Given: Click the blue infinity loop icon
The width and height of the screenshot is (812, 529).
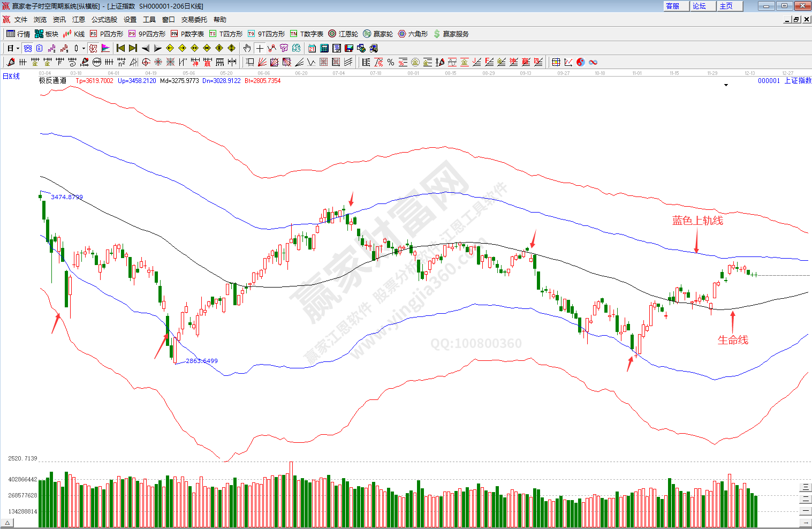Looking at the screenshot, I should [x=593, y=62].
